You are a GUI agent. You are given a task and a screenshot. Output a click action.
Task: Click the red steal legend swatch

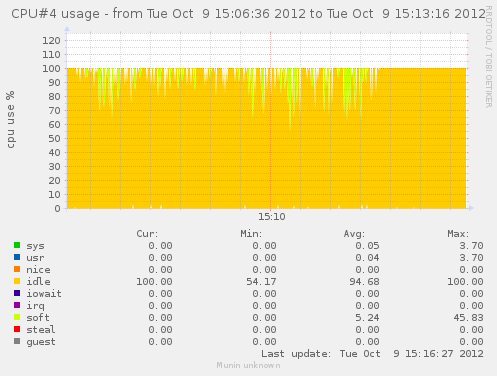(x=17, y=329)
